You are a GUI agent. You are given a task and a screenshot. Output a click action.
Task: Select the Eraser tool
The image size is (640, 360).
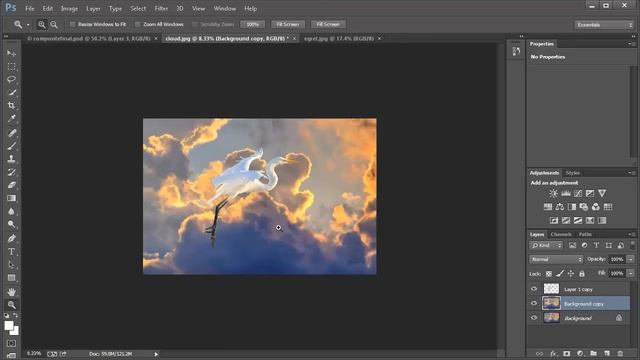click(11, 185)
